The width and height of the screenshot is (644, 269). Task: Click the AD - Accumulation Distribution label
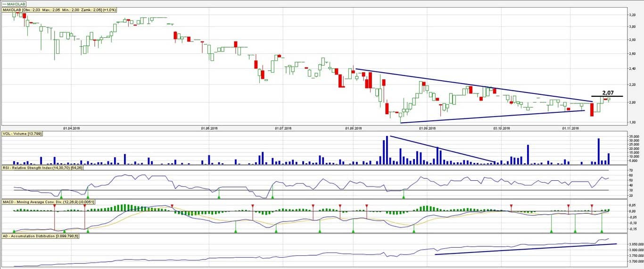pos(41,235)
